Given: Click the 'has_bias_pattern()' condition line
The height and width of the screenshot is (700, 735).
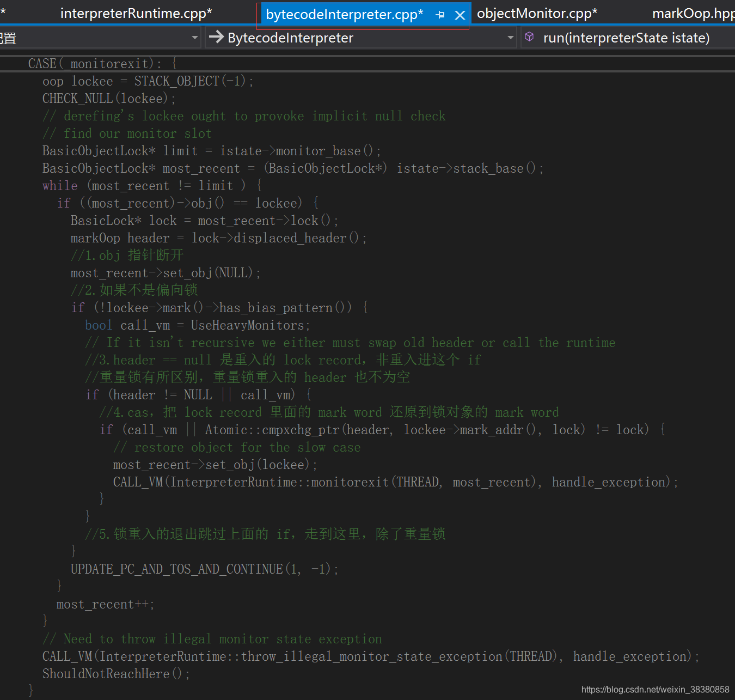Looking at the screenshot, I should click(x=220, y=308).
